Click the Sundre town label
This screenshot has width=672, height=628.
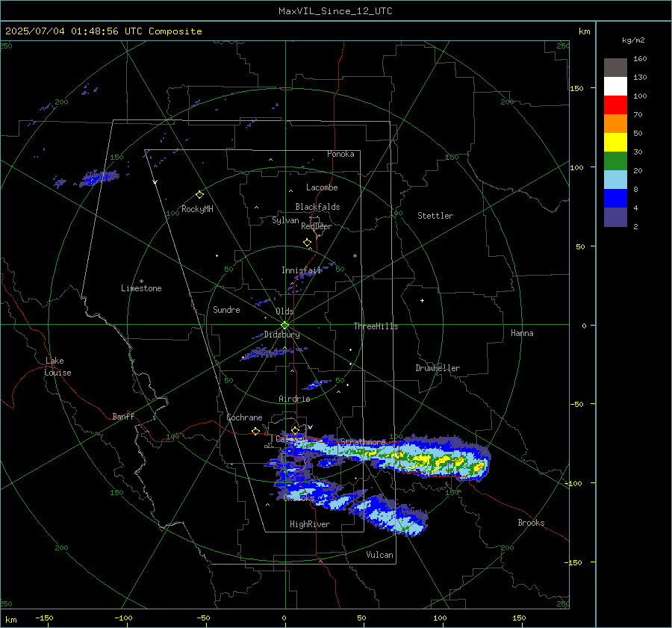(226, 310)
